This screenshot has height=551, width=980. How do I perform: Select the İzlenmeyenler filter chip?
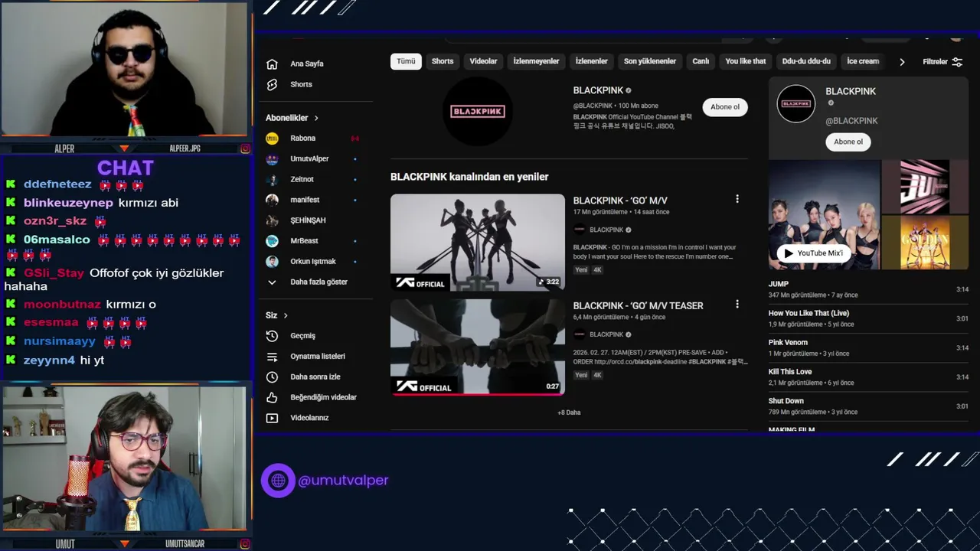[536, 61]
